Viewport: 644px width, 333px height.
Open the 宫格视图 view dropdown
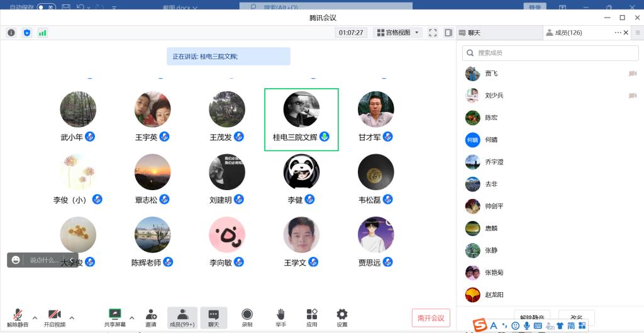(397, 33)
